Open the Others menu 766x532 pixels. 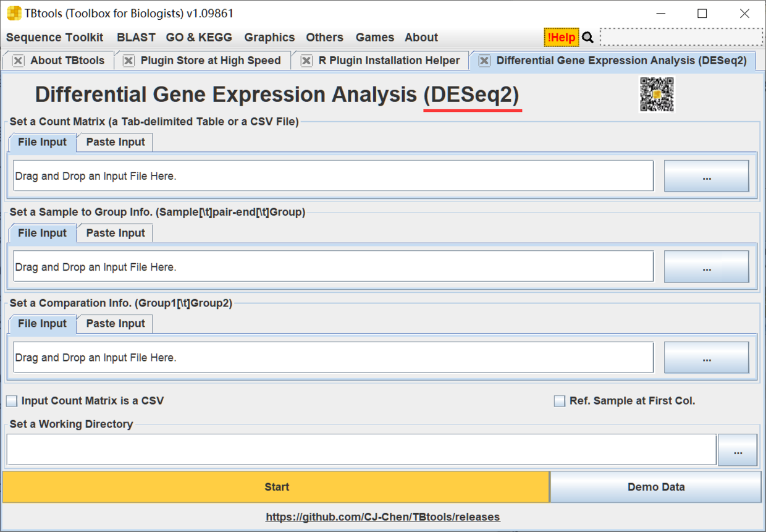click(324, 37)
